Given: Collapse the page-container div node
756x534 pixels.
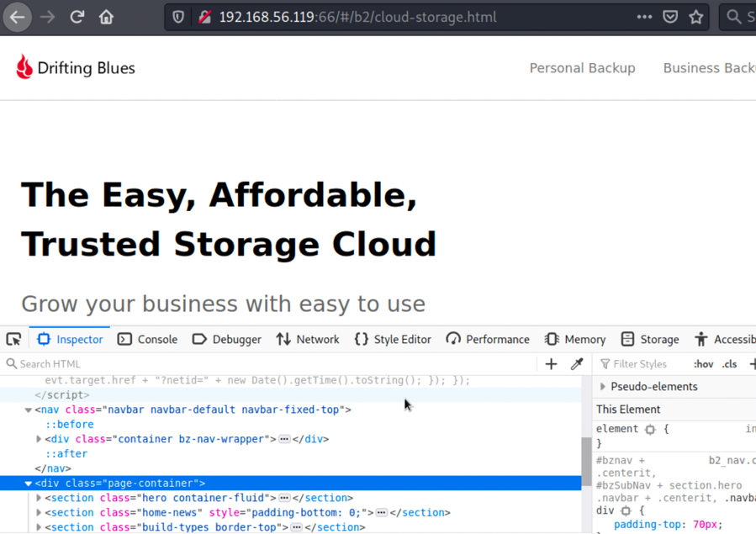Looking at the screenshot, I should coord(28,484).
